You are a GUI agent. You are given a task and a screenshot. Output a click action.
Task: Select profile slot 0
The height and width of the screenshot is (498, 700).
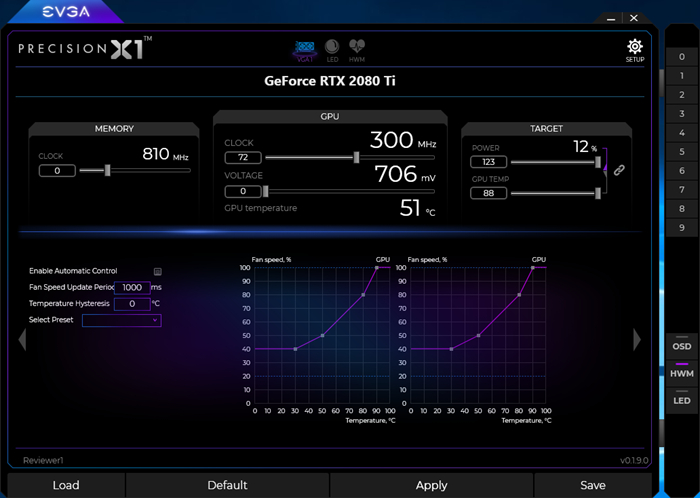tap(682, 57)
